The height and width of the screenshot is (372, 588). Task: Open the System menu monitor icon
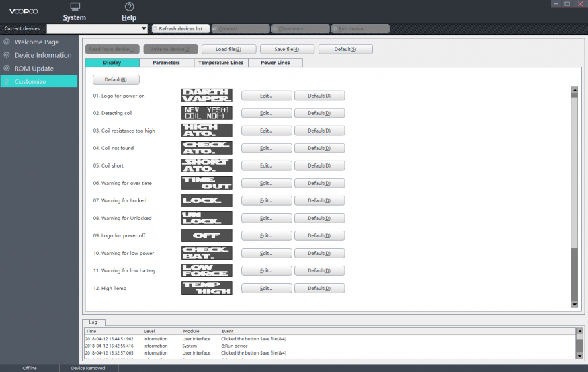pos(75,6)
